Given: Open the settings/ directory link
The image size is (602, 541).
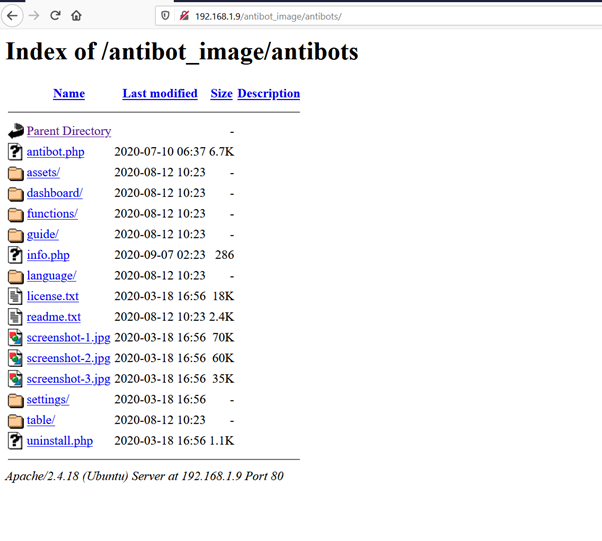Looking at the screenshot, I should click(47, 399).
